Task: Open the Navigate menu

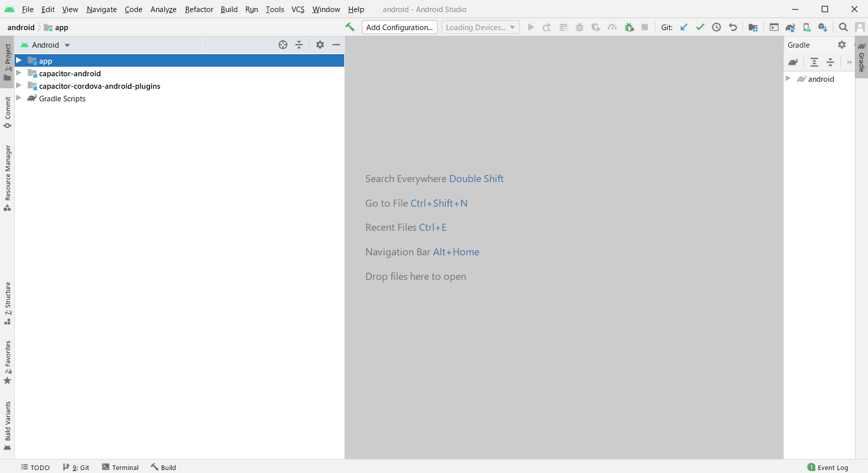Action: click(101, 9)
